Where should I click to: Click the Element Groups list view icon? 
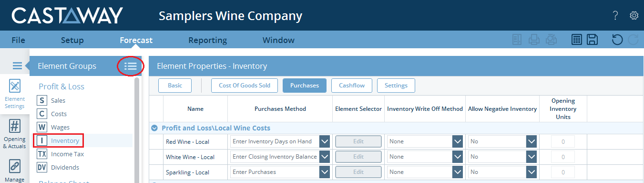tap(130, 66)
